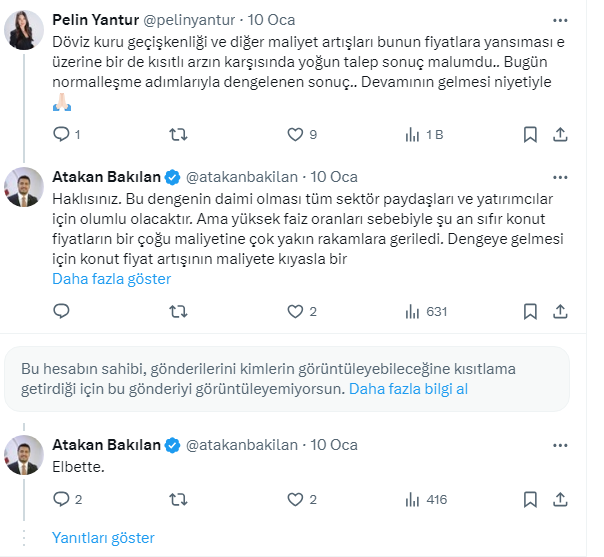
Task: Open more options on Pelin Yantur's tweet
Action: [560, 20]
